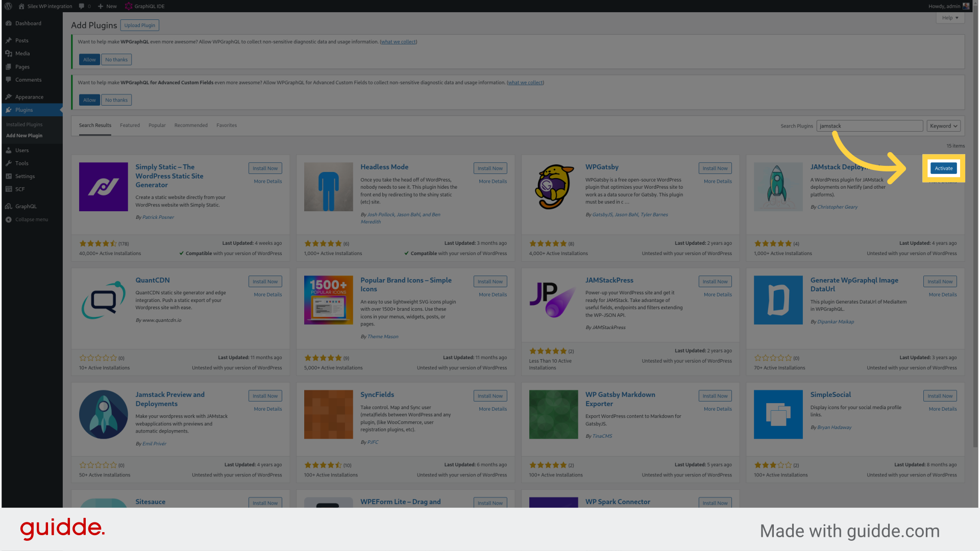Click the admin avatar next to Howdy, admin
Screen dimensions: 980x551
(966, 6)
